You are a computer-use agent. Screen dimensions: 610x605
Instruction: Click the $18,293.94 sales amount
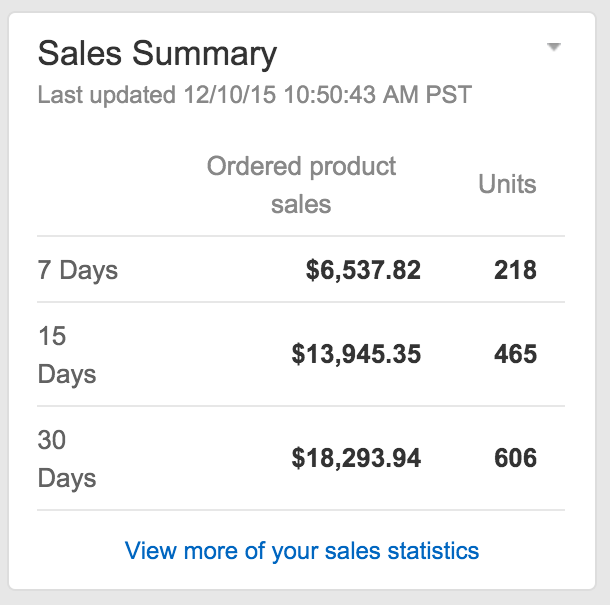click(356, 458)
